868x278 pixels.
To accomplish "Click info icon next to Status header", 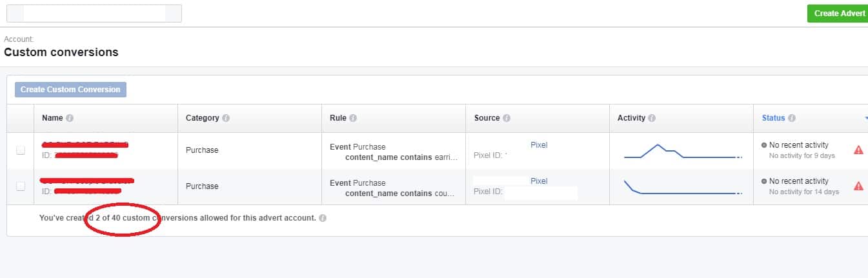I will click(x=792, y=119).
